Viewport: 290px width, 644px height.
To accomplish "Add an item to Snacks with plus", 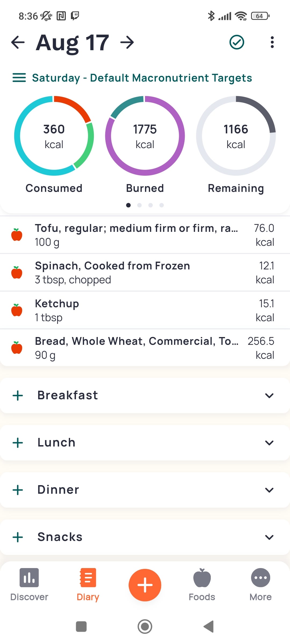I will point(18,537).
